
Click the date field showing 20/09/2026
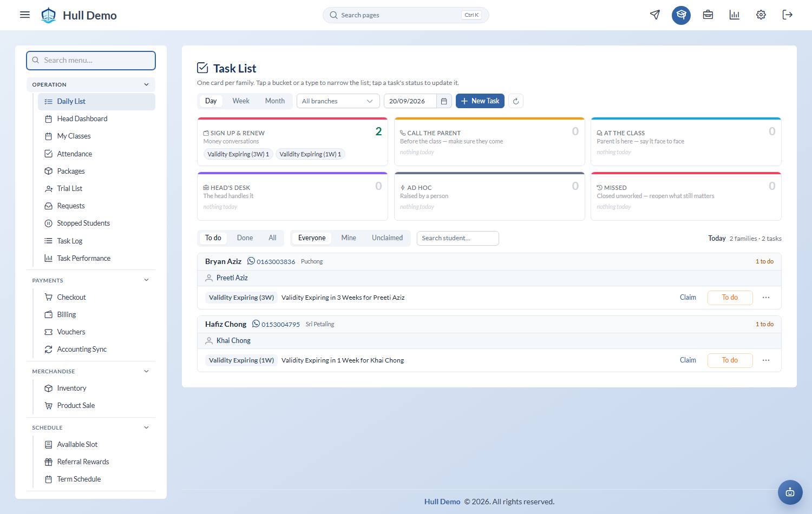[410, 101]
